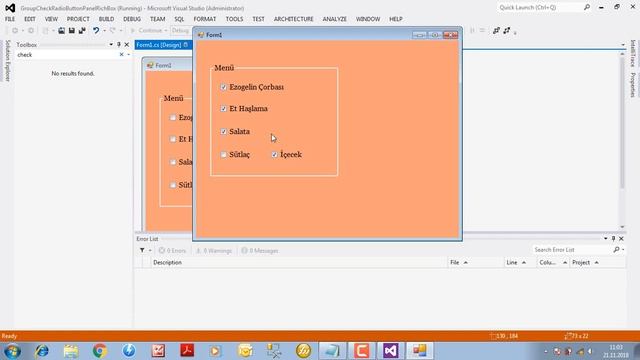
Task: Click the Send to Back toolbar icon
Action: pyautogui.click(x=507, y=31)
